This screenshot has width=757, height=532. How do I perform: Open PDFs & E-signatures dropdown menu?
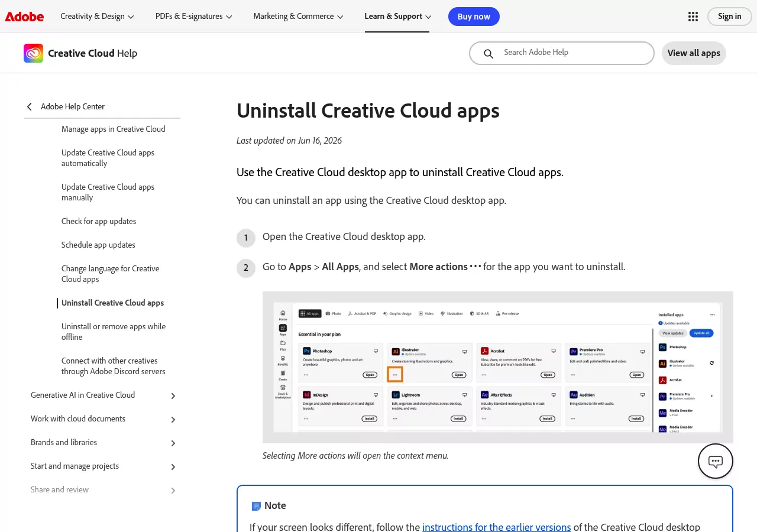pyautogui.click(x=194, y=17)
